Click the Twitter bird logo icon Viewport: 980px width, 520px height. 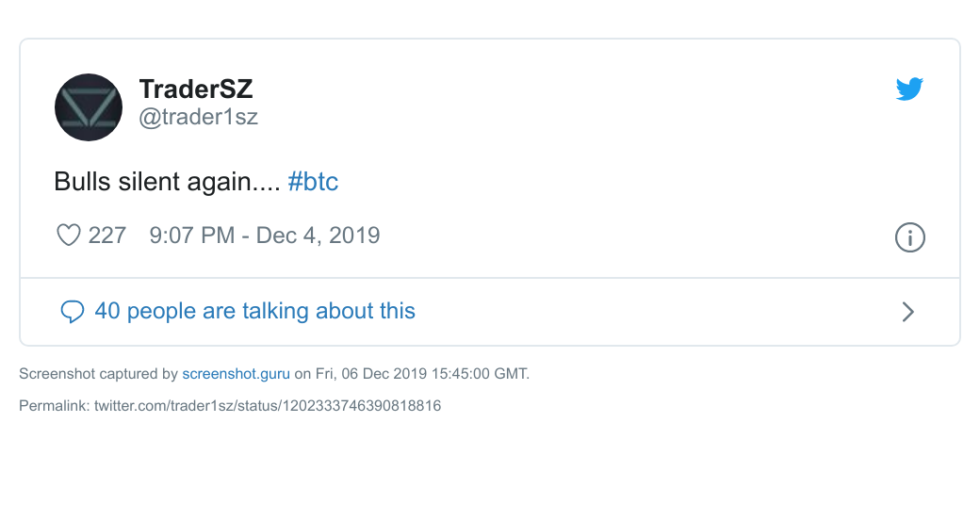coord(909,89)
